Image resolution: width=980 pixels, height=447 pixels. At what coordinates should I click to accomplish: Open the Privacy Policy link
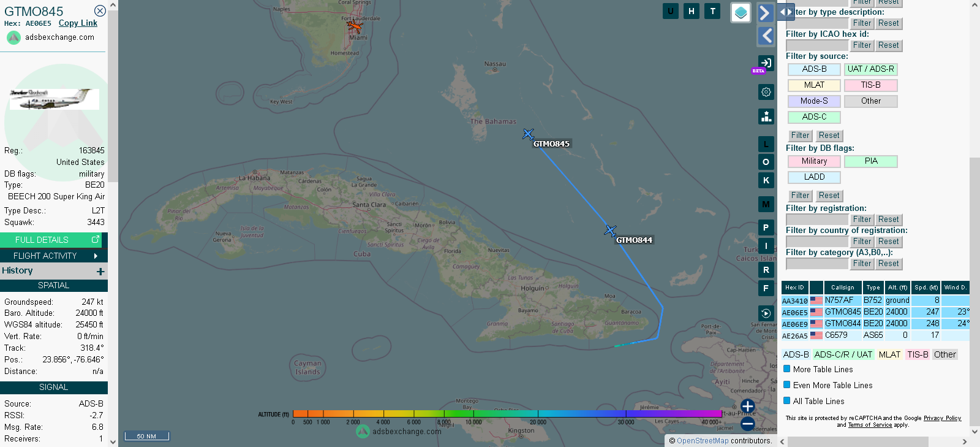click(942, 418)
